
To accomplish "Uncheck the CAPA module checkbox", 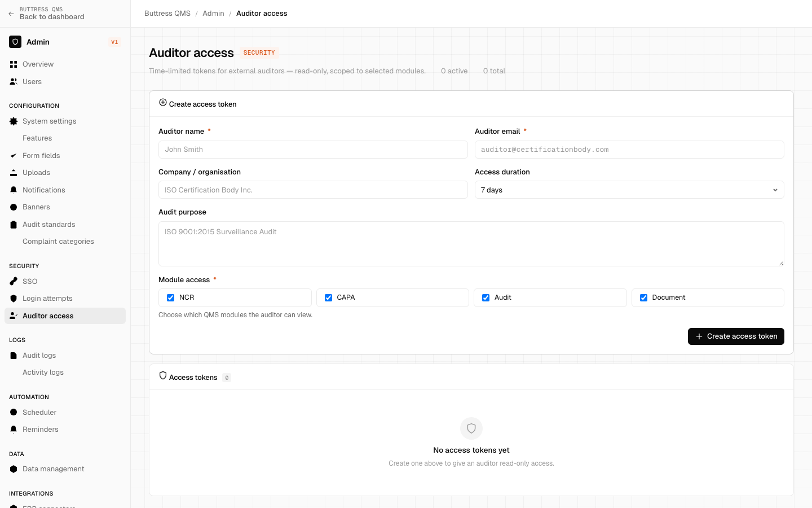I will coord(328,297).
